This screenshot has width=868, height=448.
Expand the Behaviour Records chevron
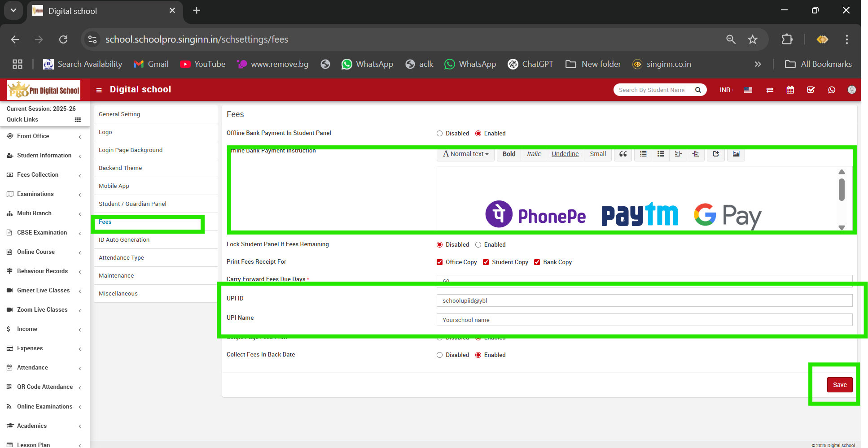[80, 272]
